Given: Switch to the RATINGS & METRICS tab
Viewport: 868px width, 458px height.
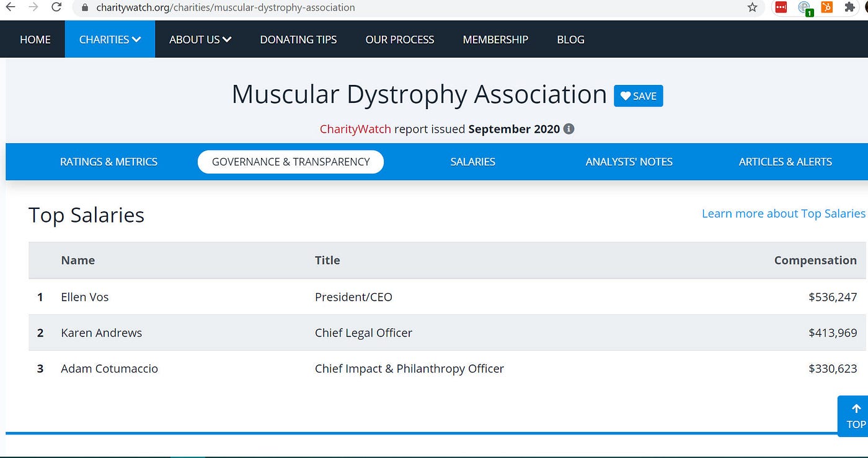Looking at the screenshot, I should click(x=108, y=162).
